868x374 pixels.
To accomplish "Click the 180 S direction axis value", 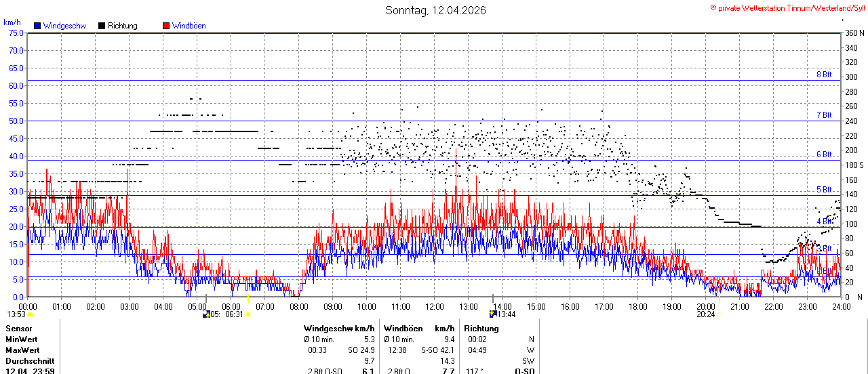I will pyautogui.click(x=854, y=165).
